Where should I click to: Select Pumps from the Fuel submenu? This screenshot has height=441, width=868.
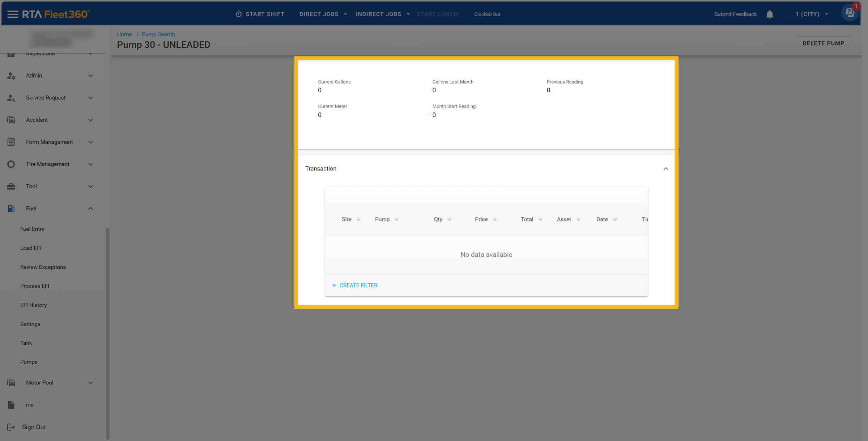point(29,362)
